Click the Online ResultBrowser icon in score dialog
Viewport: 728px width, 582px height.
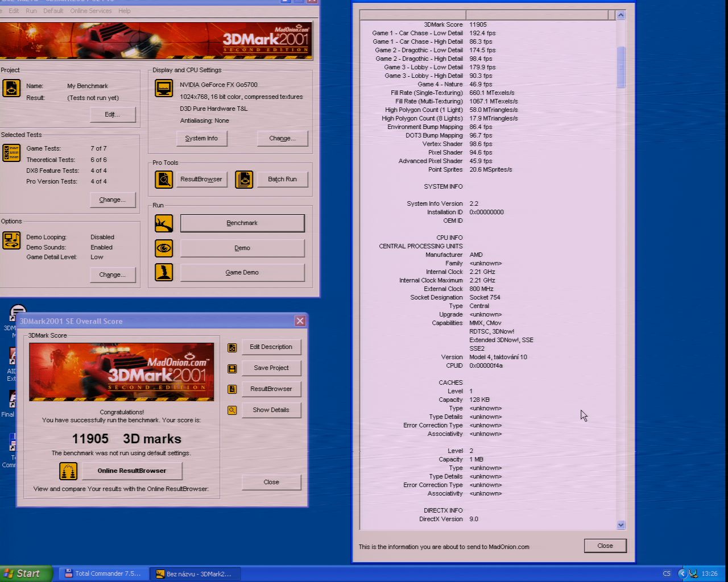click(x=68, y=471)
